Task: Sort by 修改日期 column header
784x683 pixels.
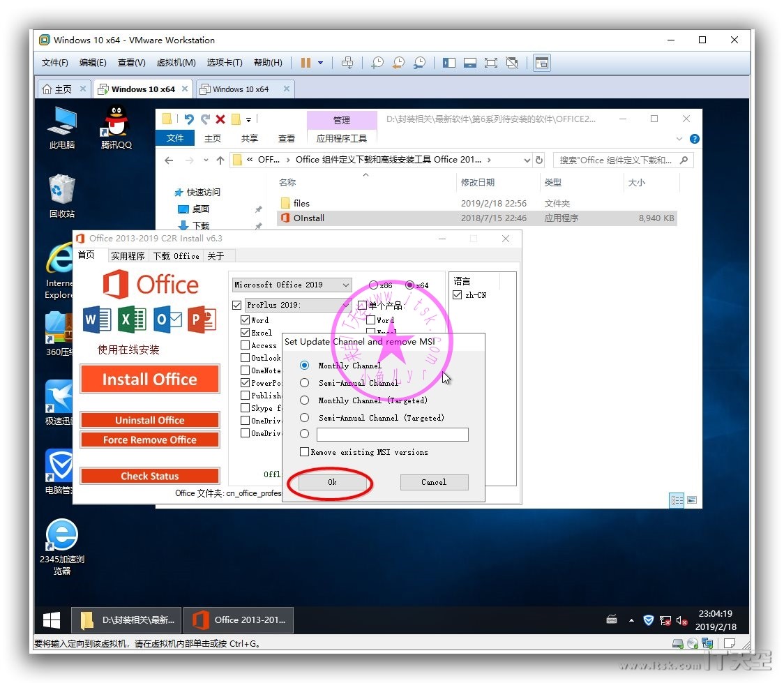Action: click(478, 183)
